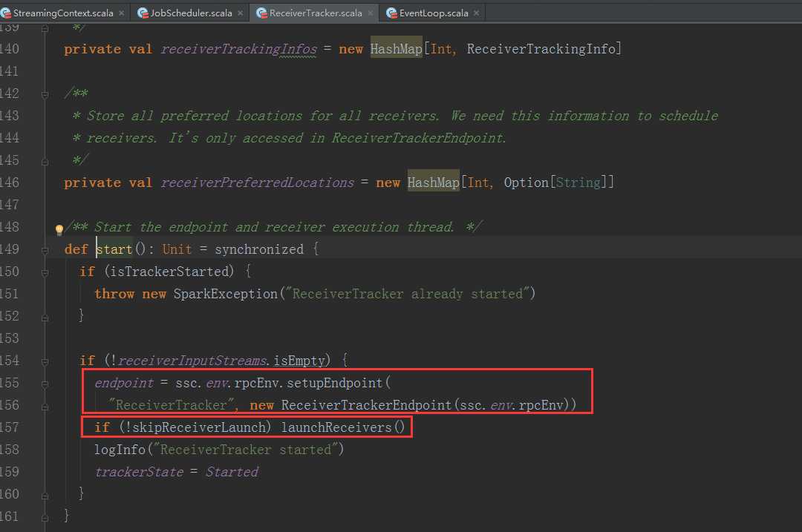Click the receiverTrackingInfos variable name
Viewport: 802px width, 532px height.
239,49
